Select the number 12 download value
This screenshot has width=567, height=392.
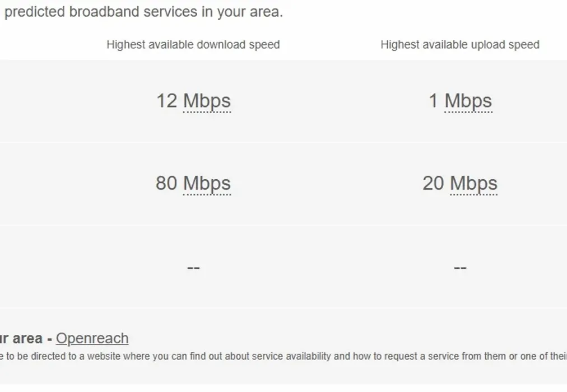pos(167,101)
